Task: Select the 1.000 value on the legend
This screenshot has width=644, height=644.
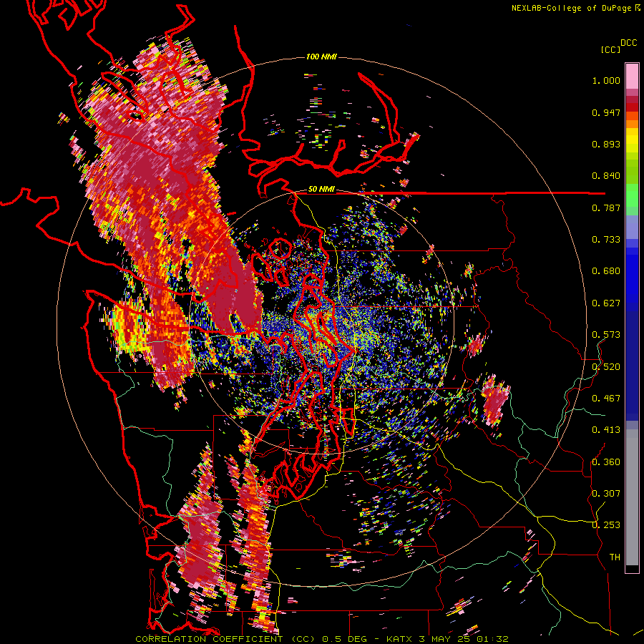Action: point(606,80)
